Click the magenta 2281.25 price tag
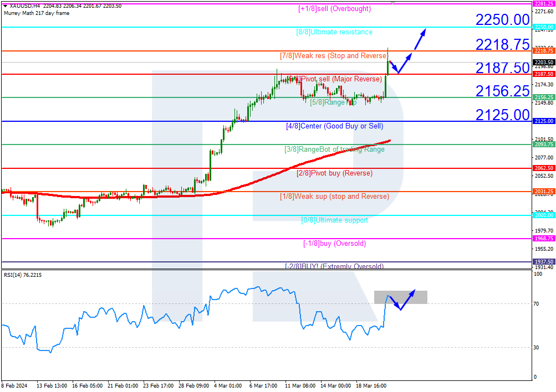The height and width of the screenshot is (392, 556). (543, 3)
